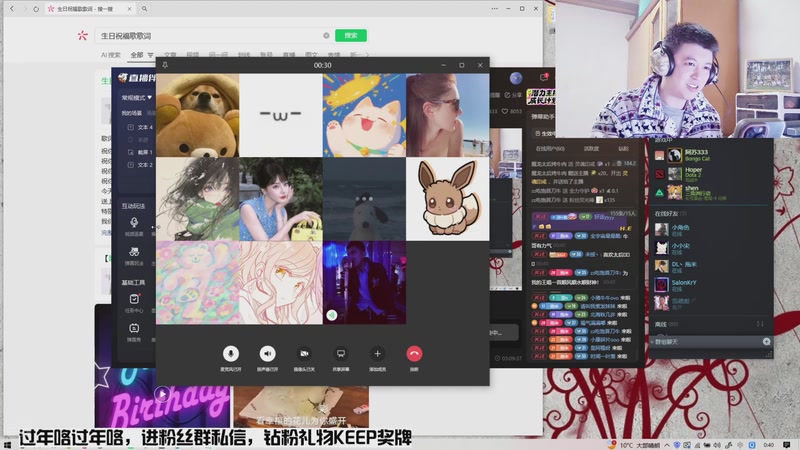Image resolution: width=800 pixels, height=450 pixels.
Task: Click the green speaking indicator on singer tile
Action: (x=332, y=315)
